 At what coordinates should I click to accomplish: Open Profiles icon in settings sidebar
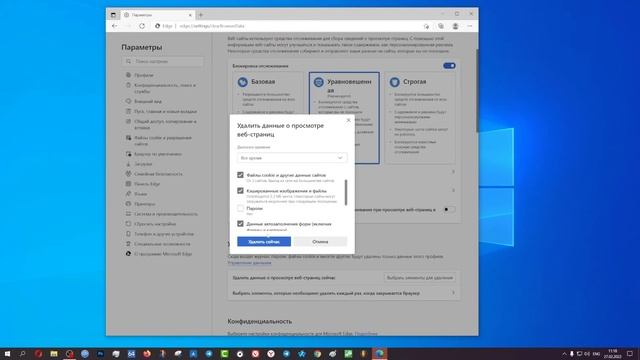coord(128,75)
